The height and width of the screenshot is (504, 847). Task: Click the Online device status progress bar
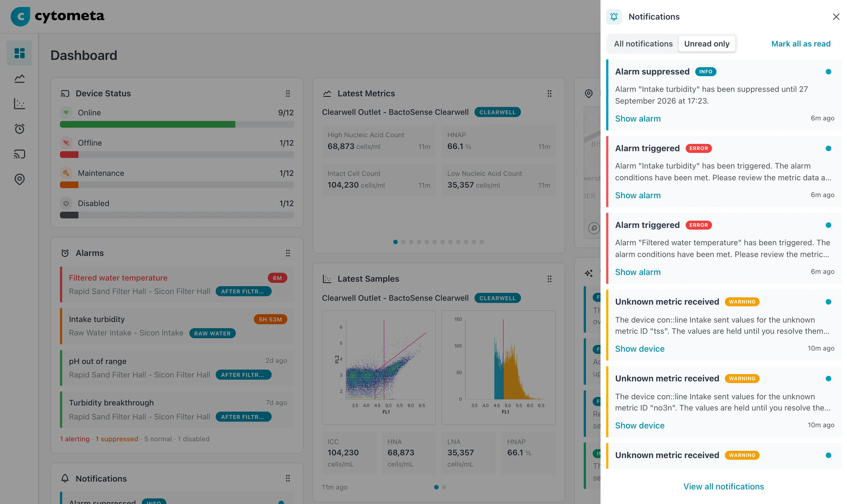tap(177, 124)
